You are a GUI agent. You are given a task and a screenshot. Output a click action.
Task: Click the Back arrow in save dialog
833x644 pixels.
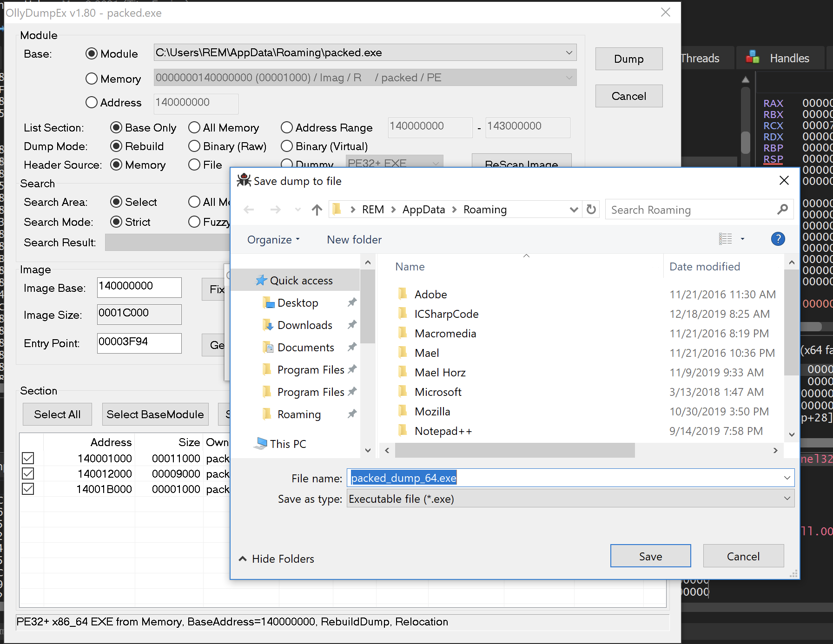249,210
